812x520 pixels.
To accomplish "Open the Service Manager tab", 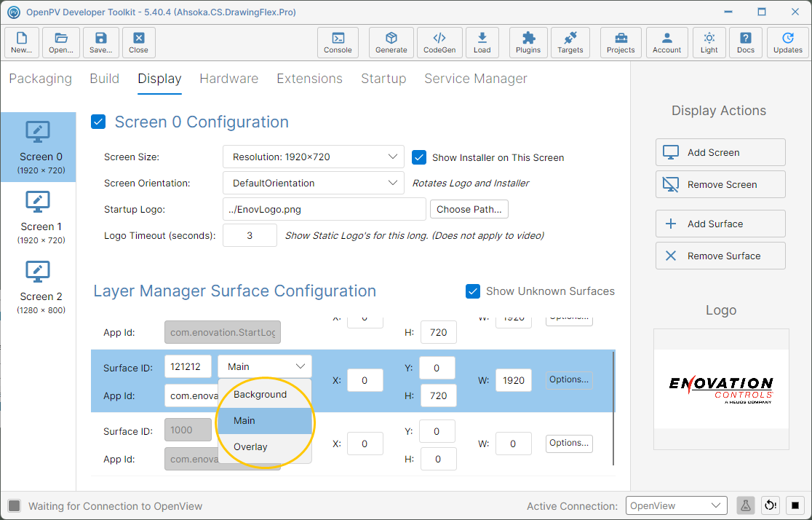I will point(475,78).
